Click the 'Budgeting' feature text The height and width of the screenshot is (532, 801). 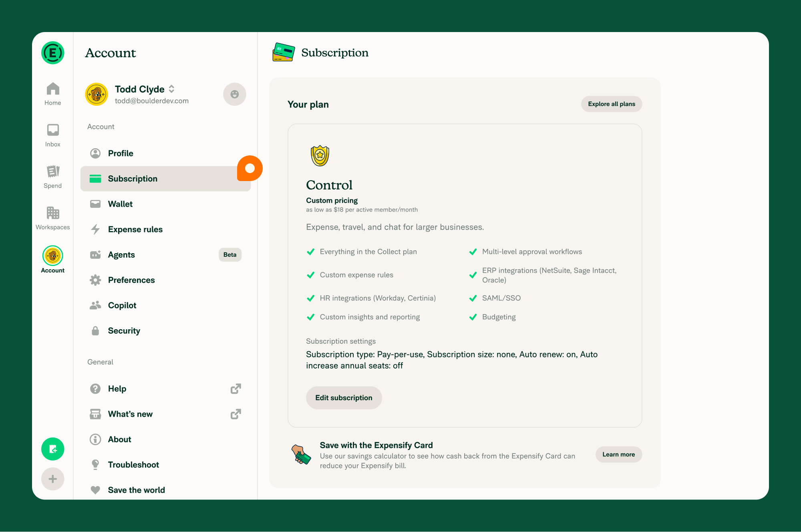[x=499, y=317]
